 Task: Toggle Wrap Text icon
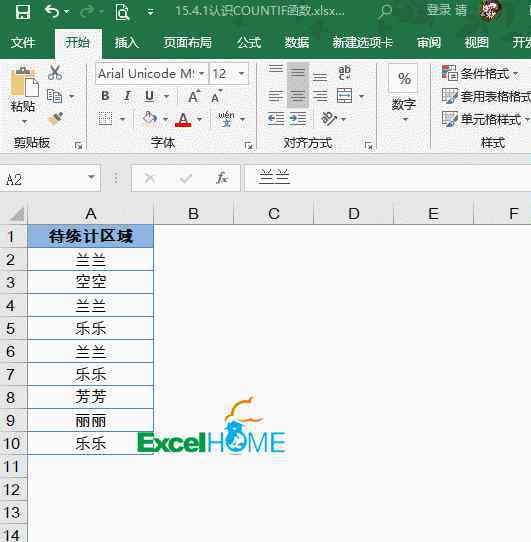pyautogui.click(x=344, y=73)
